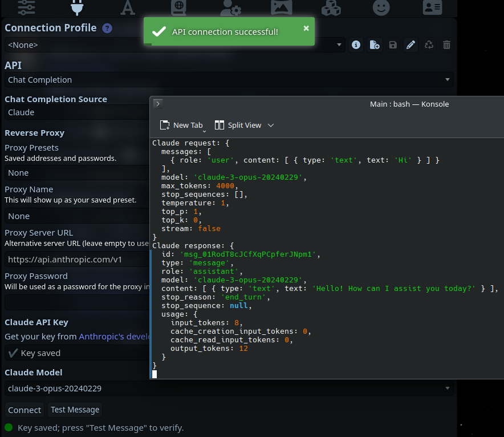Open the AI Response Formatting letter A icon
Screen dimensions: 504x437
click(x=128, y=7)
